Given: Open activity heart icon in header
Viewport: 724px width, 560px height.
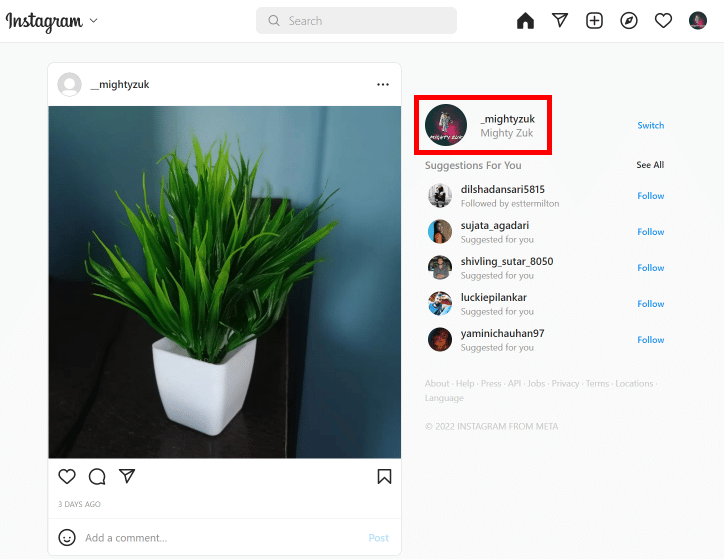Looking at the screenshot, I should (663, 21).
